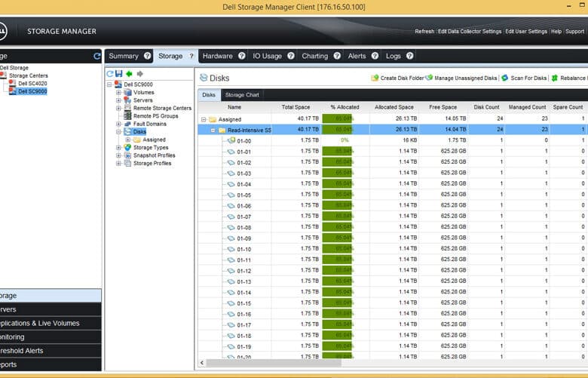Open the help icon next to the Summary tab
Viewport: 588px width, 378px height.
click(147, 56)
